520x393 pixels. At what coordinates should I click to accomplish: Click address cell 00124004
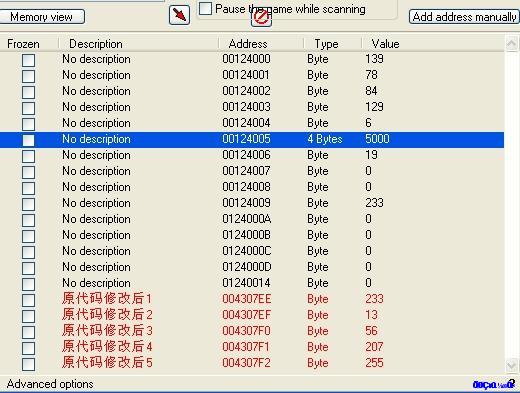click(x=246, y=123)
